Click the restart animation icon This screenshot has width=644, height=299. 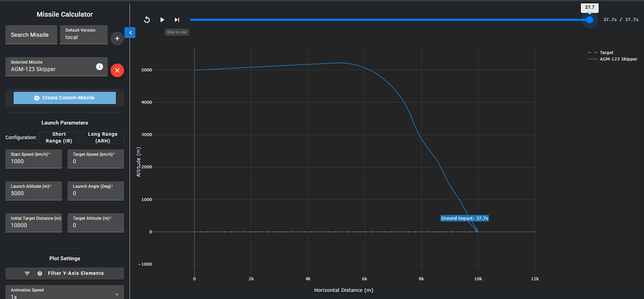tap(147, 20)
